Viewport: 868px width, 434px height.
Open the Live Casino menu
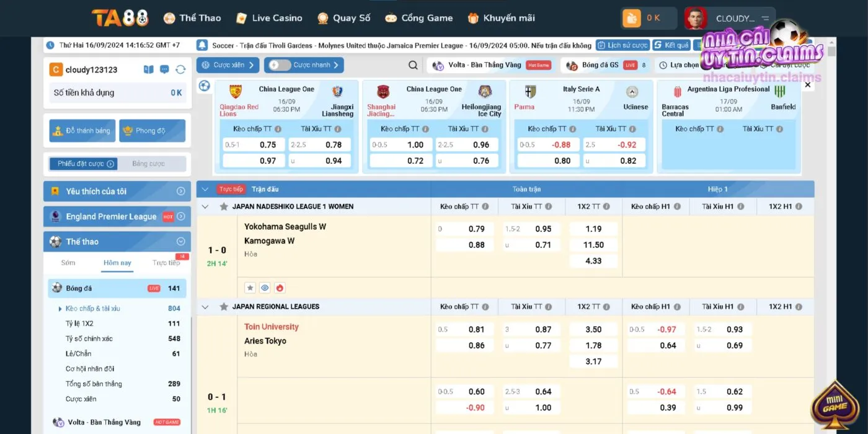pyautogui.click(x=269, y=18)
